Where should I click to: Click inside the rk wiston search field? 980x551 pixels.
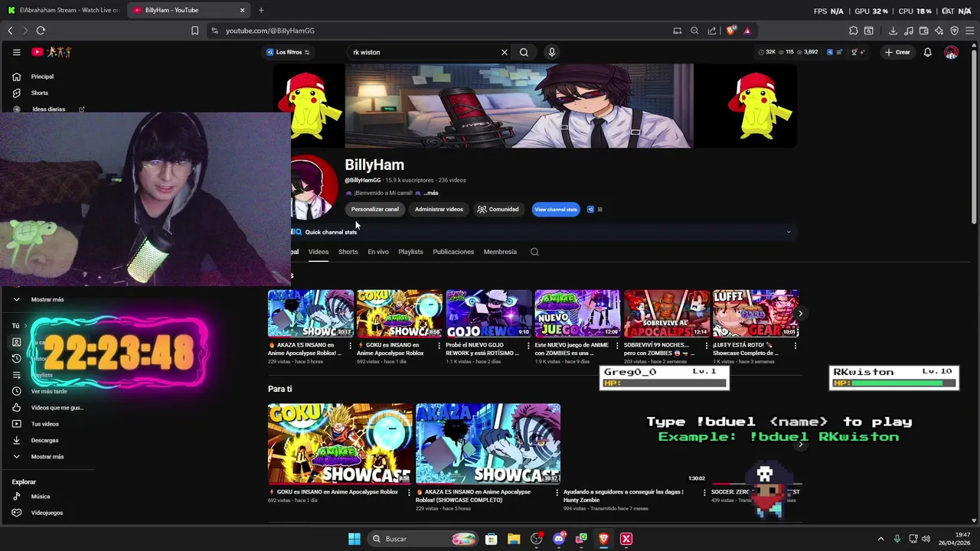(x=423, y=52)
